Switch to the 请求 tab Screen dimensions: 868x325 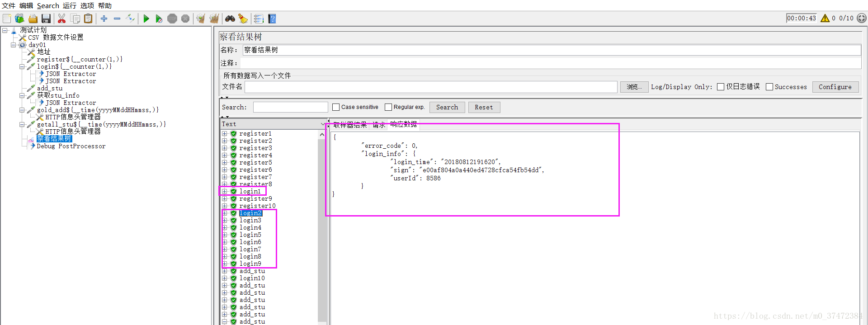coord(379,125)
